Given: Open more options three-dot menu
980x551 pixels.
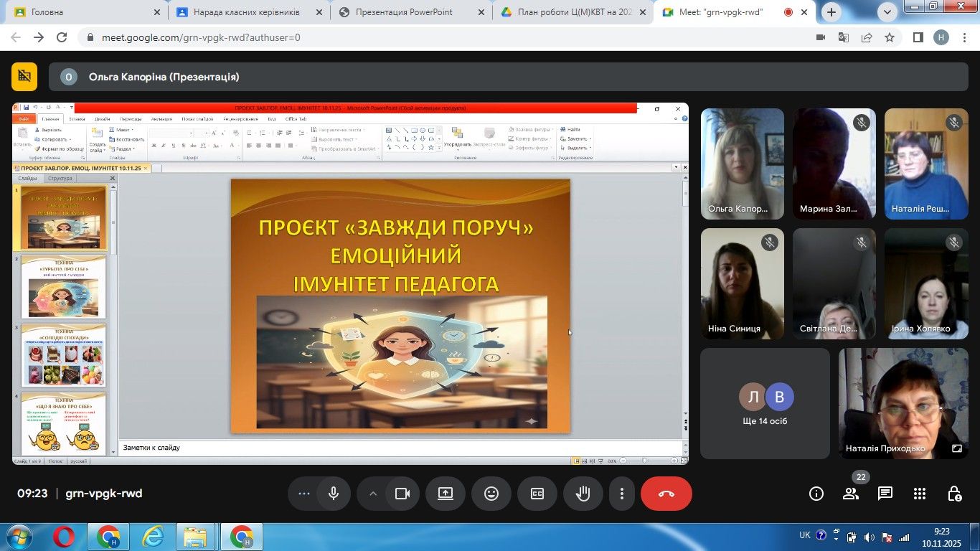Looking at the screenshot, I should (622, 494).
